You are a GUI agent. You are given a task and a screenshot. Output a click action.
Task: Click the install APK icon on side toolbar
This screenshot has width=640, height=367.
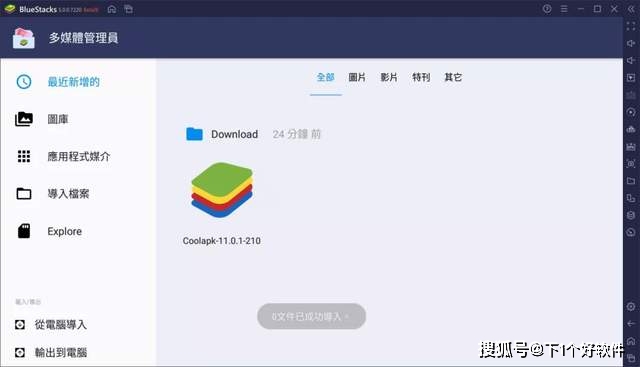pos(631,129)
